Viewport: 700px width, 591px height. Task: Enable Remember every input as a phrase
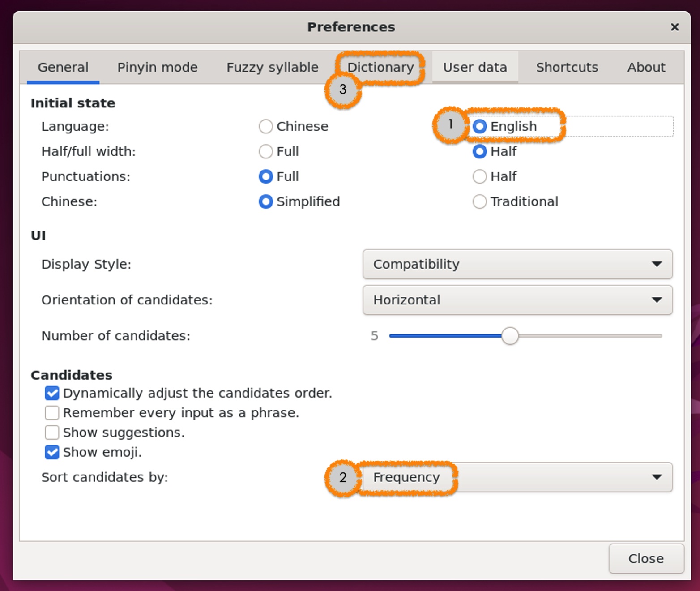coord(52,413)
